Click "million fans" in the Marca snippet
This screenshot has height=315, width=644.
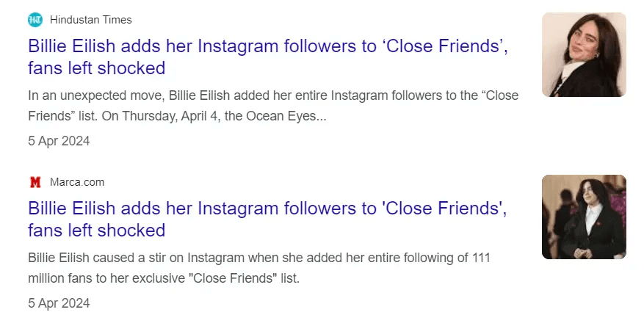click(61, 278)
